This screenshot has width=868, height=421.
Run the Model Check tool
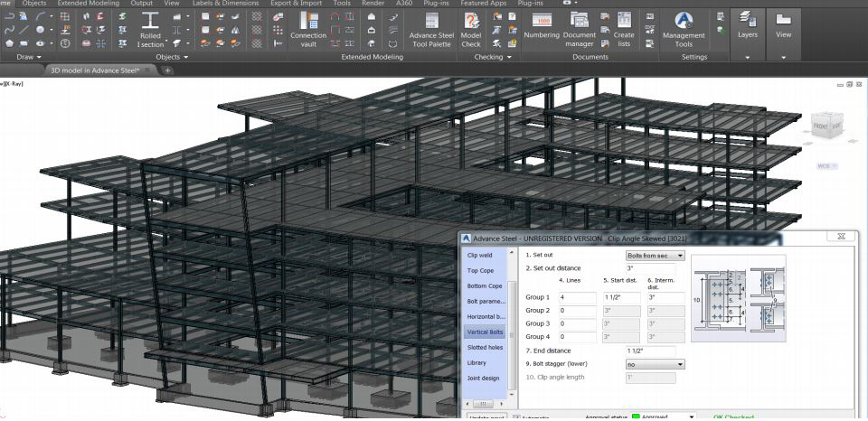click(x=471, y=29)
